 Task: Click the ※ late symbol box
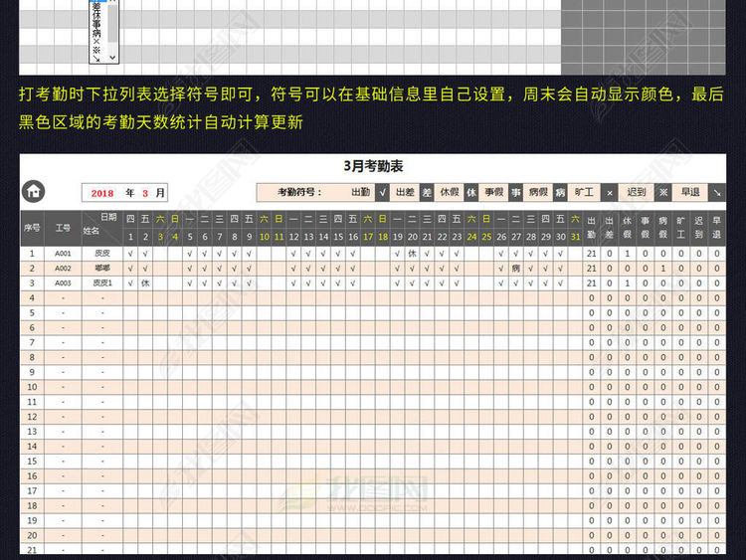pos(661,192)
